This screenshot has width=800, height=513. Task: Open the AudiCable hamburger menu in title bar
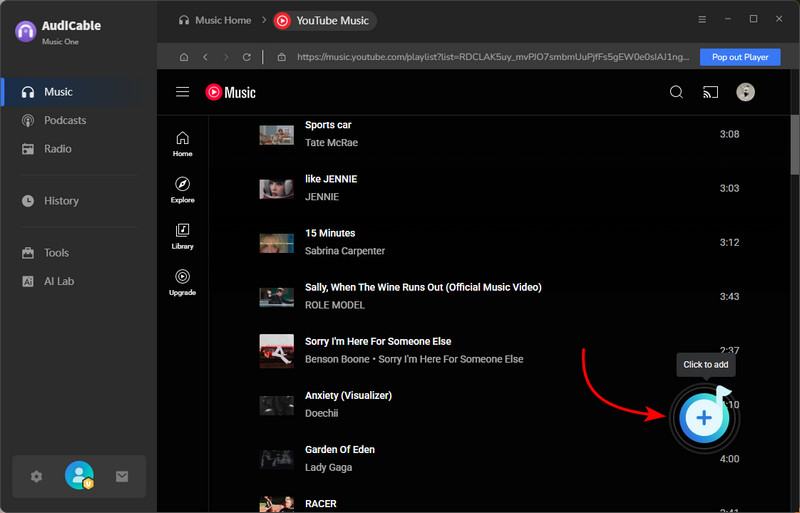702,19
